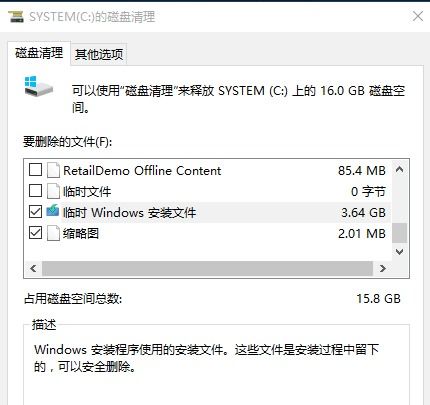Screen dimensions: 430x405
Task: Uncheck the 临时 Windows 安装文件 checkbox
Action: pos(35,212)
